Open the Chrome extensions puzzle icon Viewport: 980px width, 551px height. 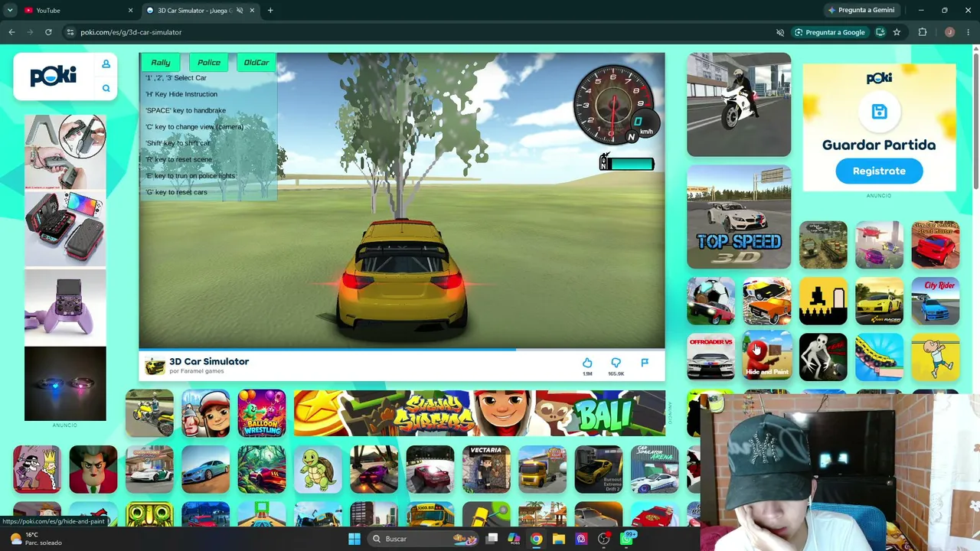coord(923,32)
